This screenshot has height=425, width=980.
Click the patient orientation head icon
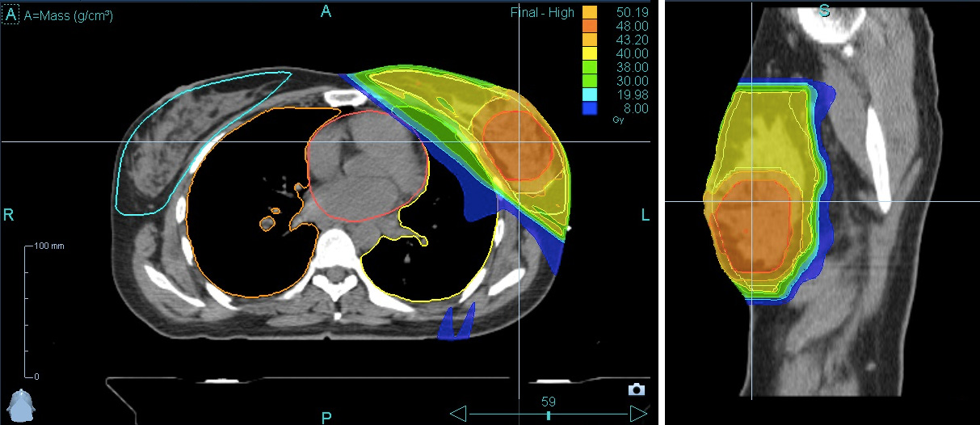click(20, 404)
